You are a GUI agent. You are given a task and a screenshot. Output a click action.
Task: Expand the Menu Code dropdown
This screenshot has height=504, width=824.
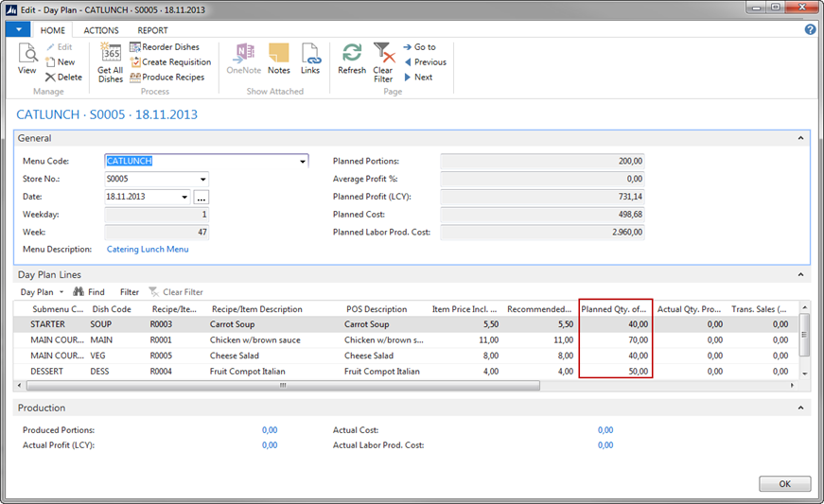tap(303, 162)
